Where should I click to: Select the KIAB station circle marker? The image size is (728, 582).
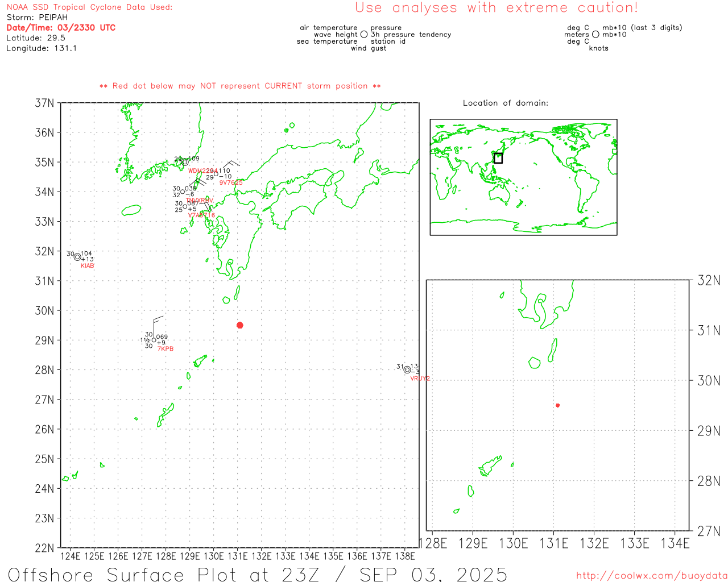[77, 257]
